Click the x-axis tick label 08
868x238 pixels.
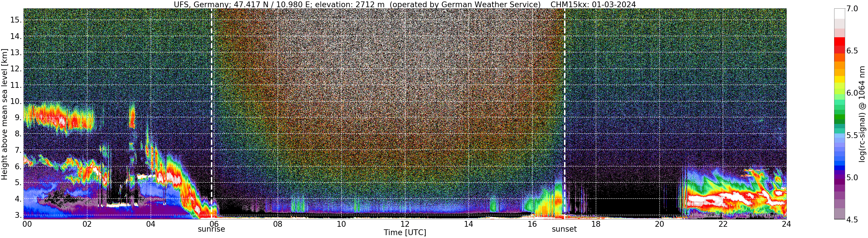(x=278, y=224)
